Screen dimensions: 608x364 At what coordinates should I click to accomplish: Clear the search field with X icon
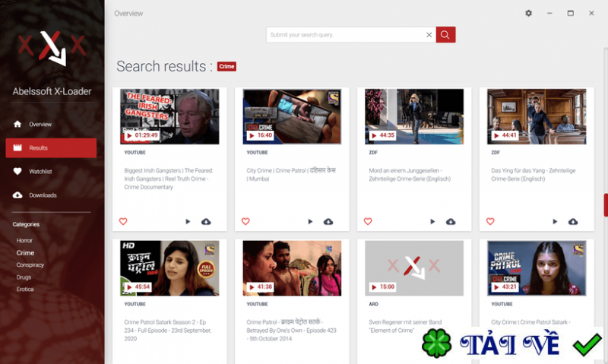point(429,35)
